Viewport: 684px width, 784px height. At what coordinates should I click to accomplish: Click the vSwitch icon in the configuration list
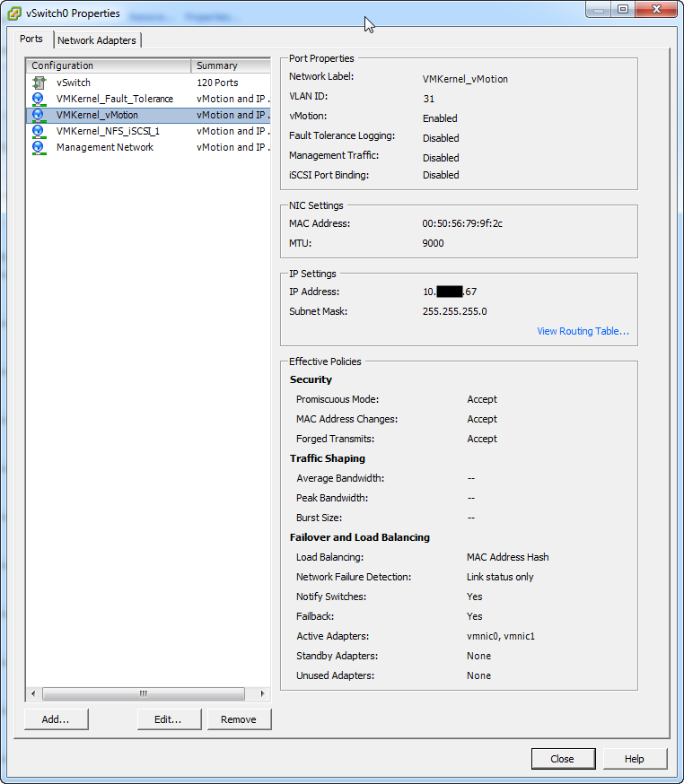(x=39, y=83)
